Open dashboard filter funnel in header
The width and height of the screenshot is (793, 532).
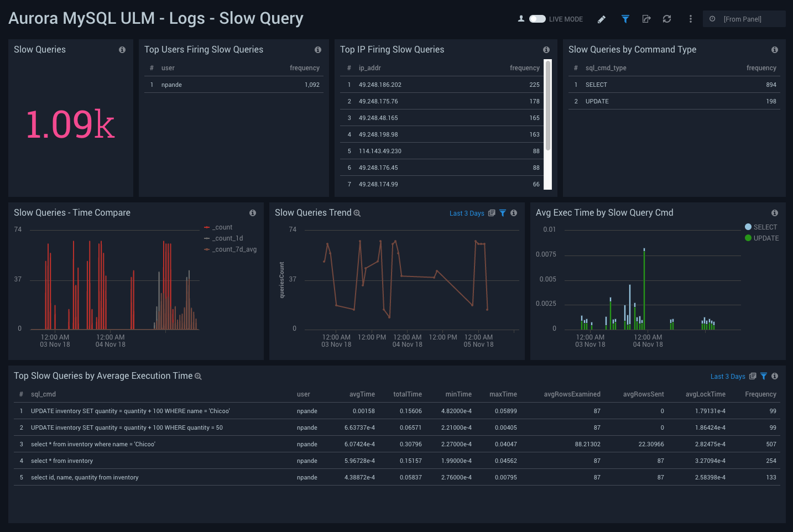[625, 19]
